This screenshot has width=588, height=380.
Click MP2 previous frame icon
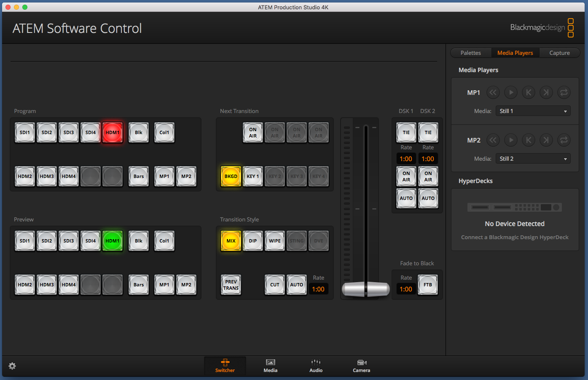pyautogui.click(x=529, y=140)
